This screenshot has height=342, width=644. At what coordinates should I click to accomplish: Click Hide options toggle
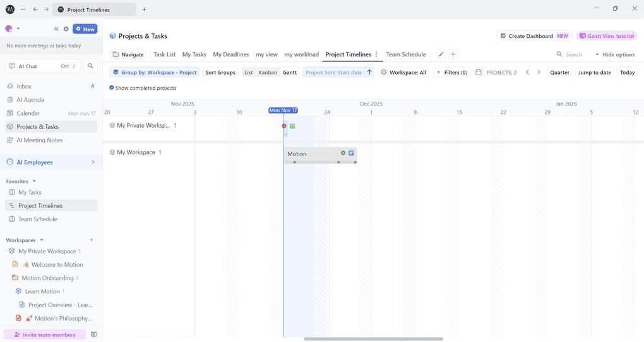click(x=615, y=54)
